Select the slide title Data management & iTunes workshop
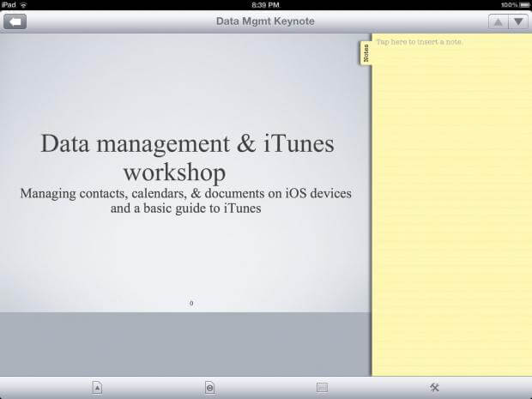Screen dimensions: 532x399 [187, 158]
